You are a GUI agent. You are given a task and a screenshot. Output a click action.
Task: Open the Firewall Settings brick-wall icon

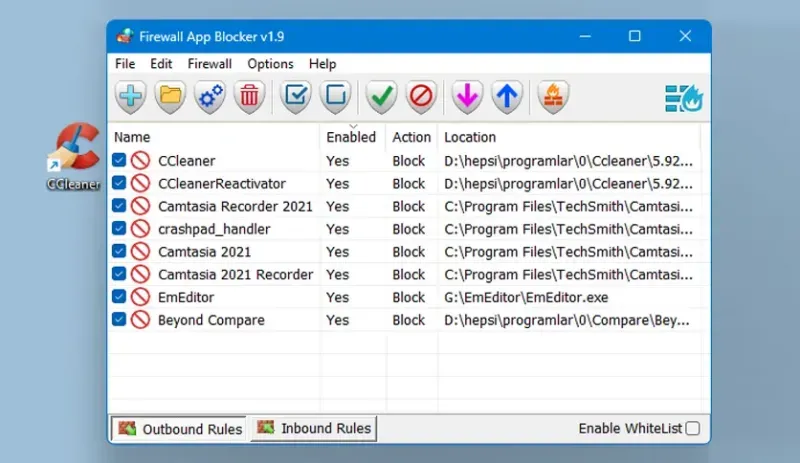(x=553, y=96)
